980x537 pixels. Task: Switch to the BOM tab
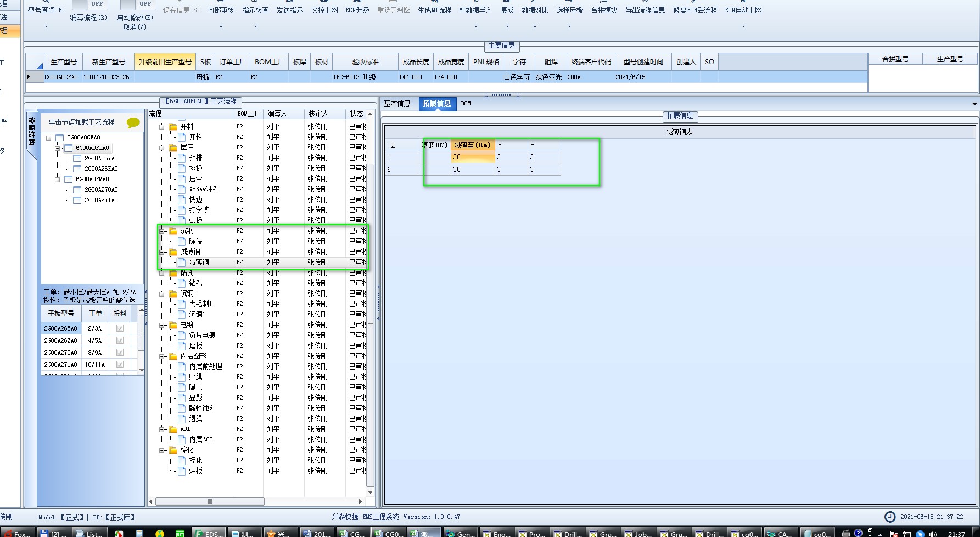[x=466, y=103]
